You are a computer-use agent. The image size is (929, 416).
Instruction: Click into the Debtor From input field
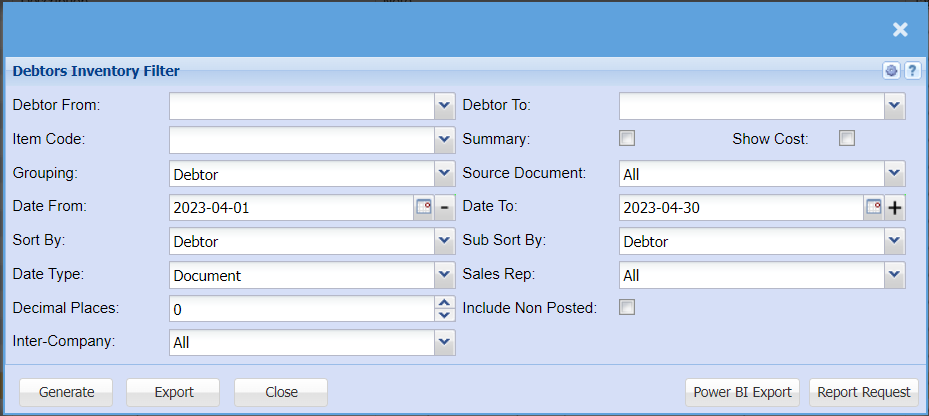(301, 105)
